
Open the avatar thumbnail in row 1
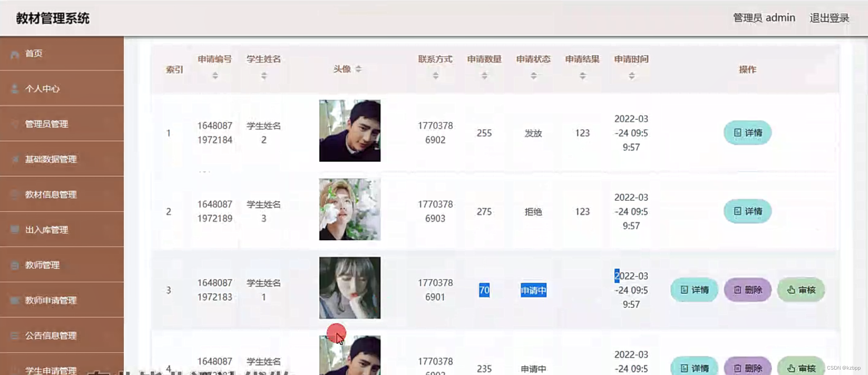pos(350,131)
